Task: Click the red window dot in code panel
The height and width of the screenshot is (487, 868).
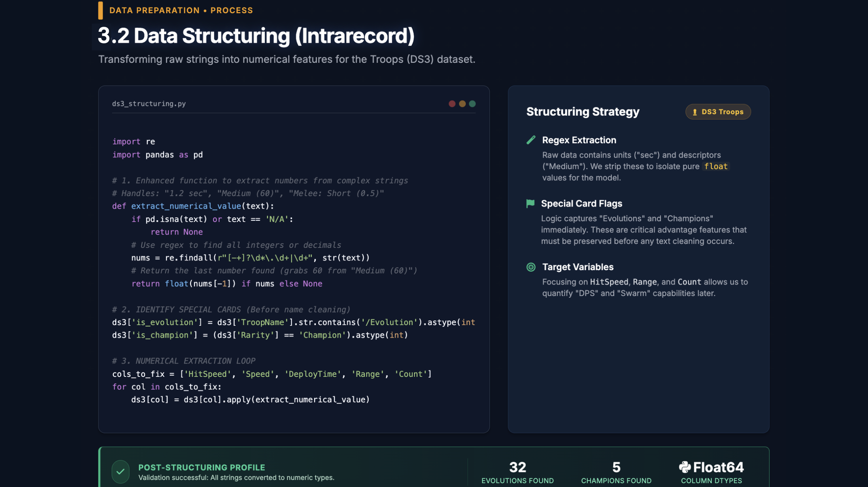Action: (452, 104)
